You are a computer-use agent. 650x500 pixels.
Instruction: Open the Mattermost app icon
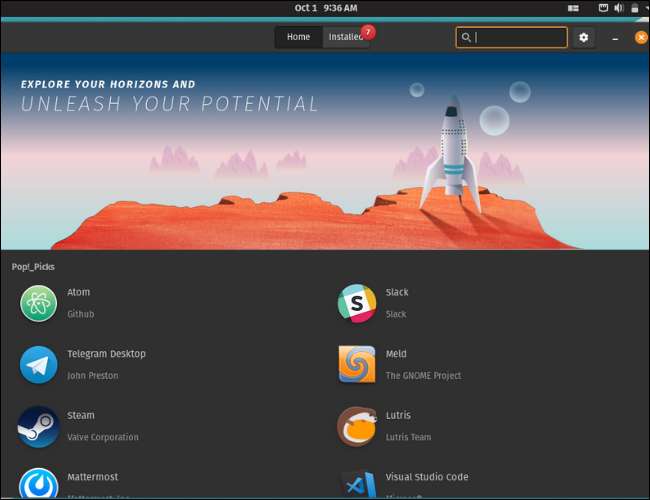click(39, 483)
